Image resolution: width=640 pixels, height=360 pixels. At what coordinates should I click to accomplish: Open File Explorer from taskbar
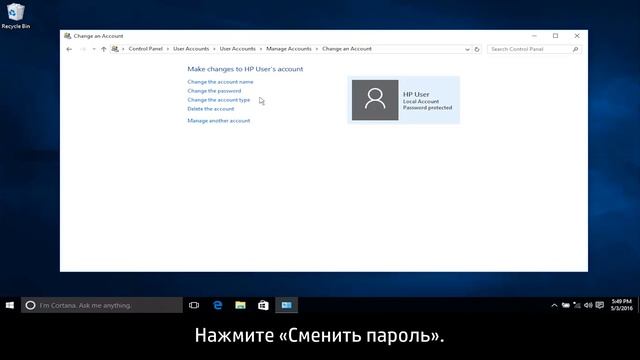[x=240, y=305]
